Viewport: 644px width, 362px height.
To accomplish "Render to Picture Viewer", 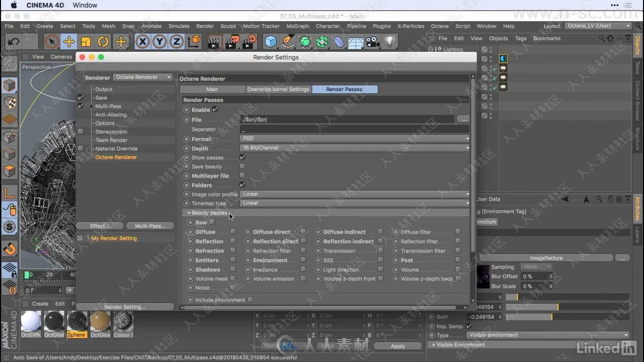I will coord(232,42).
